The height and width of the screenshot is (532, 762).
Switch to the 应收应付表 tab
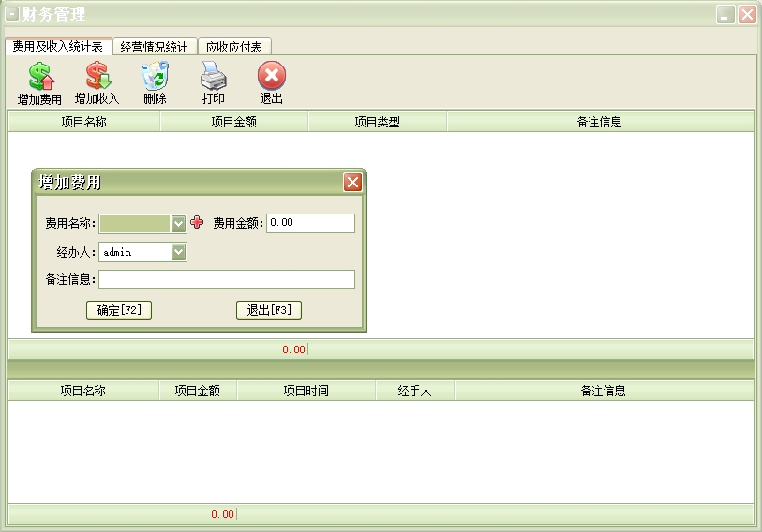[234, 47]
